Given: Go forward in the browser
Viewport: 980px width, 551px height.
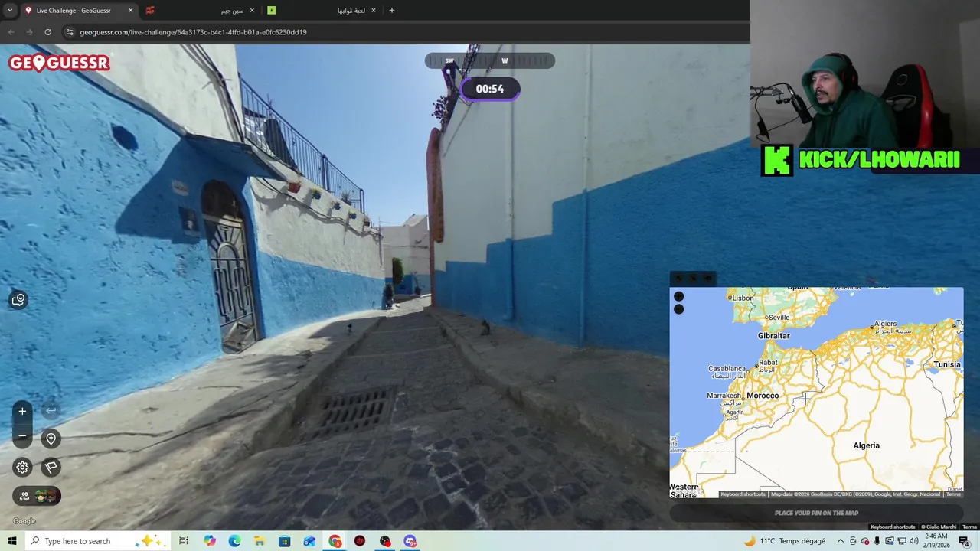Looking at the screenshot, I should [x=29, y=32].
